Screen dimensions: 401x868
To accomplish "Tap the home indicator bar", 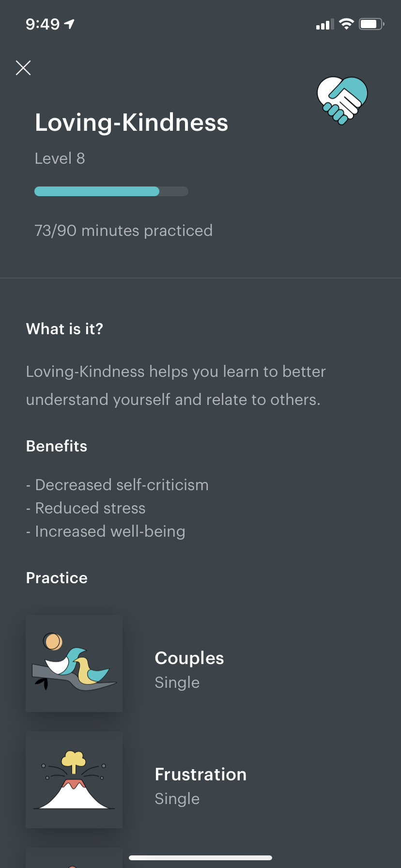I will [x=200, y=858].
